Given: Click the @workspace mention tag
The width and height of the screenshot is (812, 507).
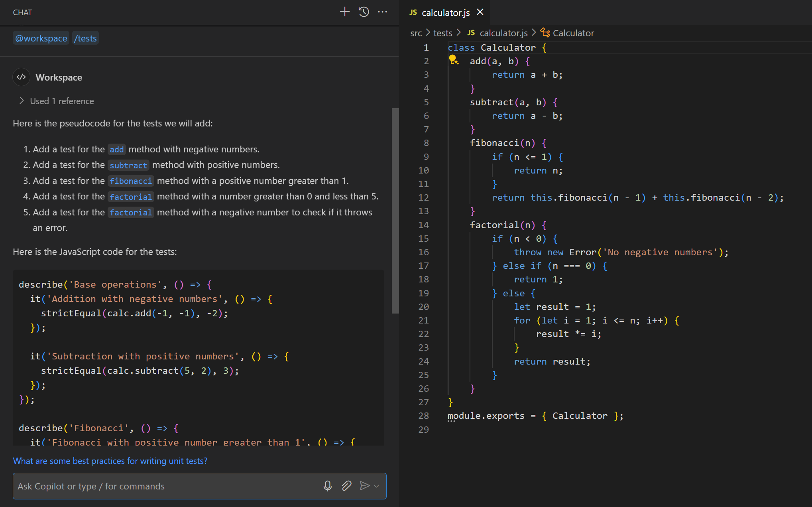Looking at the screenshot, I should click(x=41, y=38).
